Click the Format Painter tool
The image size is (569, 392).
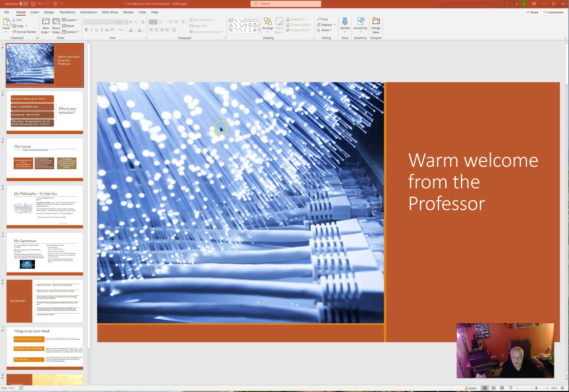pos(24,32)
